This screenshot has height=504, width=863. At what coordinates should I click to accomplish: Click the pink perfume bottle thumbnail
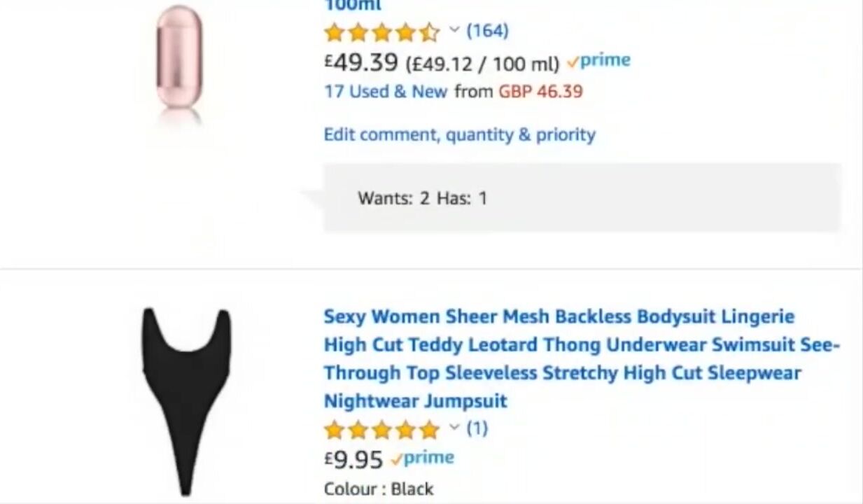point(178,59)
